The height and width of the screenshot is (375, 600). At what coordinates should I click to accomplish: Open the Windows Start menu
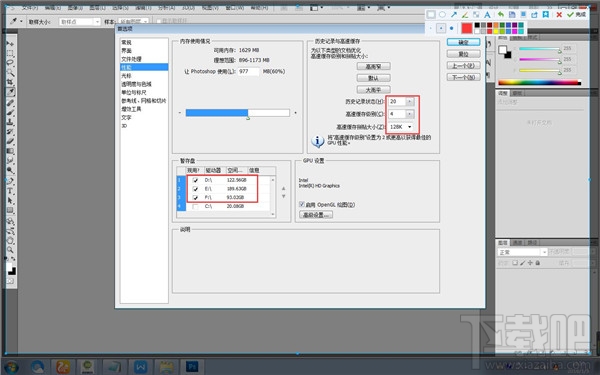point(11,367)
